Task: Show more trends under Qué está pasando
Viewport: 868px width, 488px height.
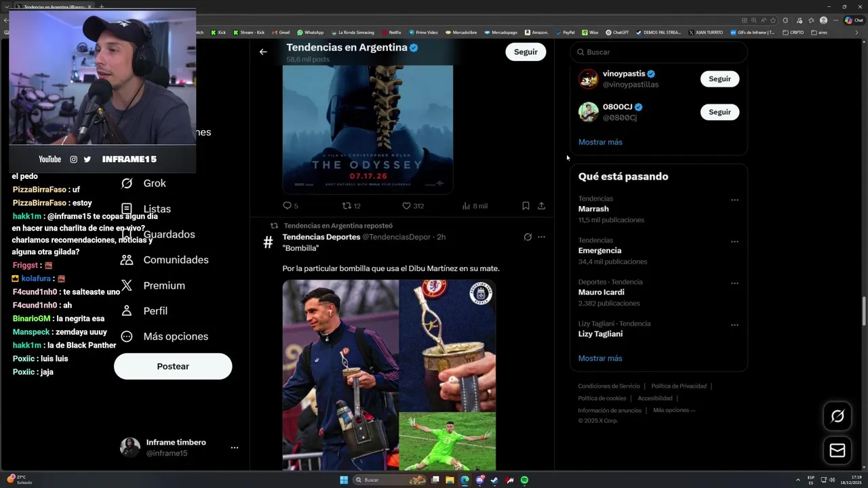Action: point(600,358)
